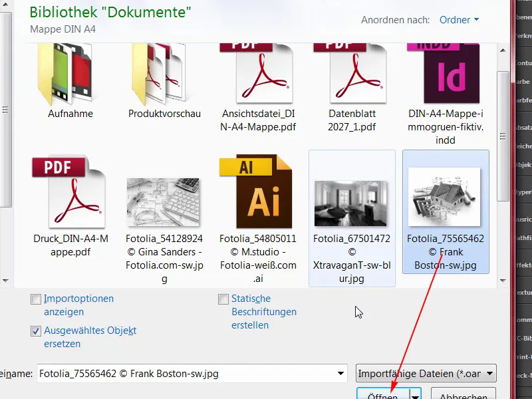Viewport: 532px width, 399px height.
Task: Click the Fotolia_54128924 Gina Sanders file name
Action: 164,259
